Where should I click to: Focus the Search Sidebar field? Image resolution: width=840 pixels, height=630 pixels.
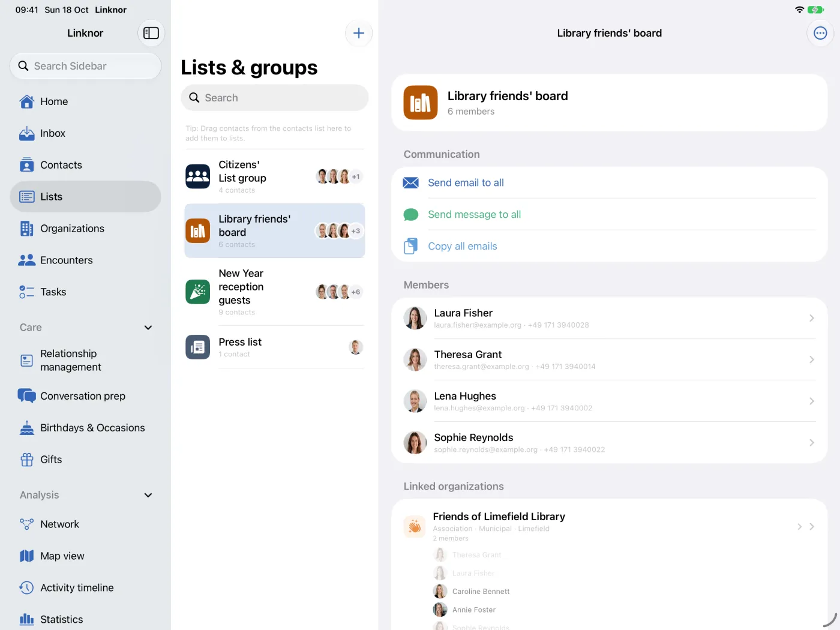85,66
